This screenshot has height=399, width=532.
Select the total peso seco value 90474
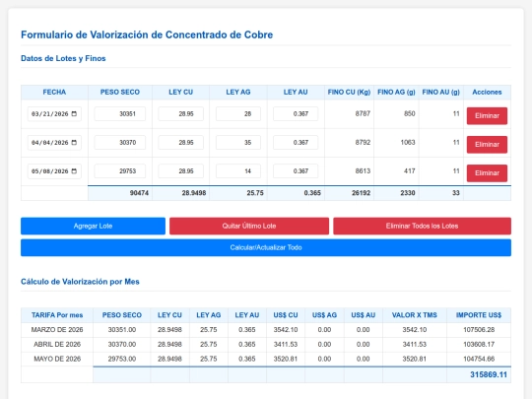click(x=139, y=193)
